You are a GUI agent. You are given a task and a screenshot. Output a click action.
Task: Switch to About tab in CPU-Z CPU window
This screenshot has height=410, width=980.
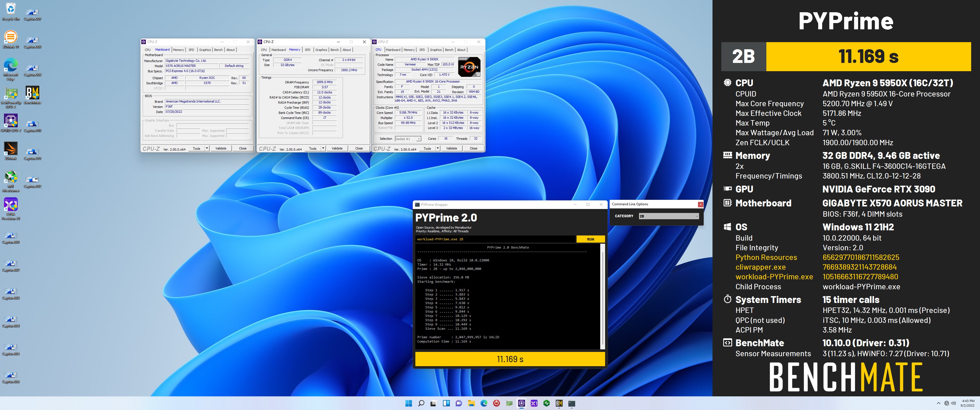(x=461, y=50)
